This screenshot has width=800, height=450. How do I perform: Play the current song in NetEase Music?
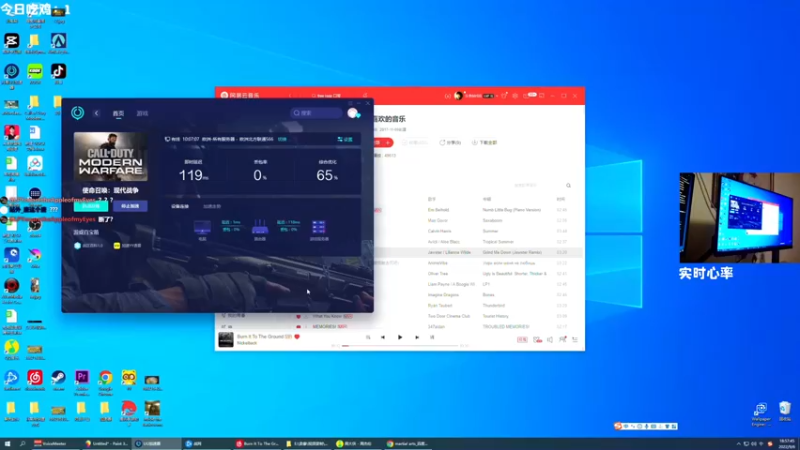pyautogui.click(x=400, y=337)
